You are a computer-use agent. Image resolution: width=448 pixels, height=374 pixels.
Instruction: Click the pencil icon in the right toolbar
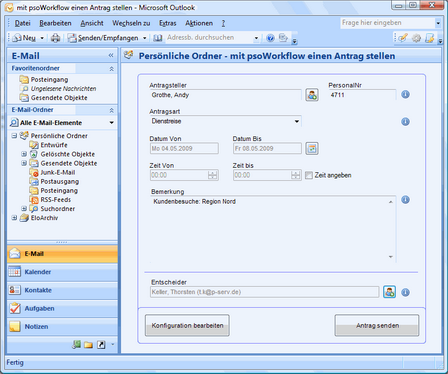(403, 38)
